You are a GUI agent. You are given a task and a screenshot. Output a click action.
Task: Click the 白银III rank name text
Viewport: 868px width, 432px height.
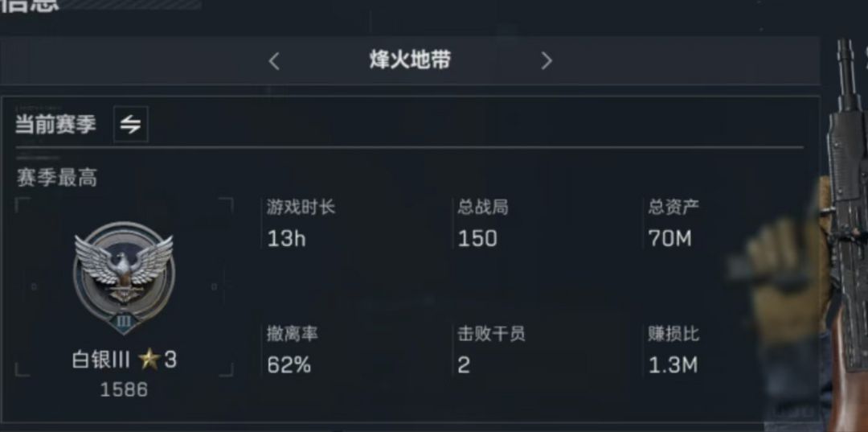pos(100,360)
